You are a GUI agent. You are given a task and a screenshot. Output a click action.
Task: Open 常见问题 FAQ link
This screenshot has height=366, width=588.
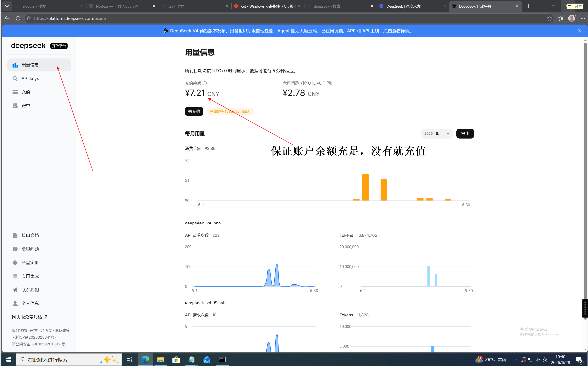pos(39,249)
